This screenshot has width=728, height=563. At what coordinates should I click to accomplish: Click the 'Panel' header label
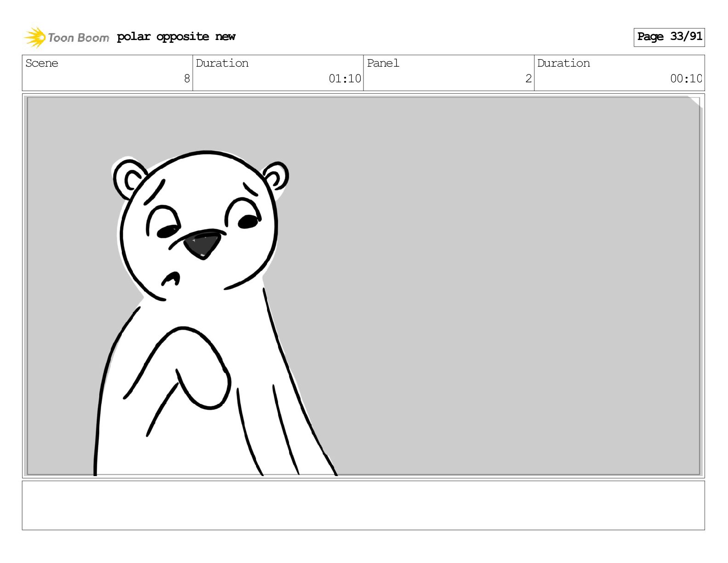383,63
